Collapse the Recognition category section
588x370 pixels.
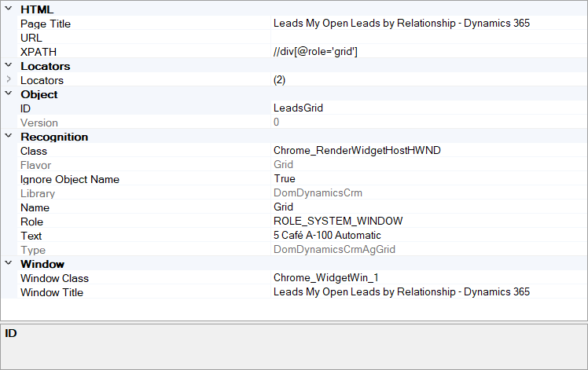click(9, 137)
